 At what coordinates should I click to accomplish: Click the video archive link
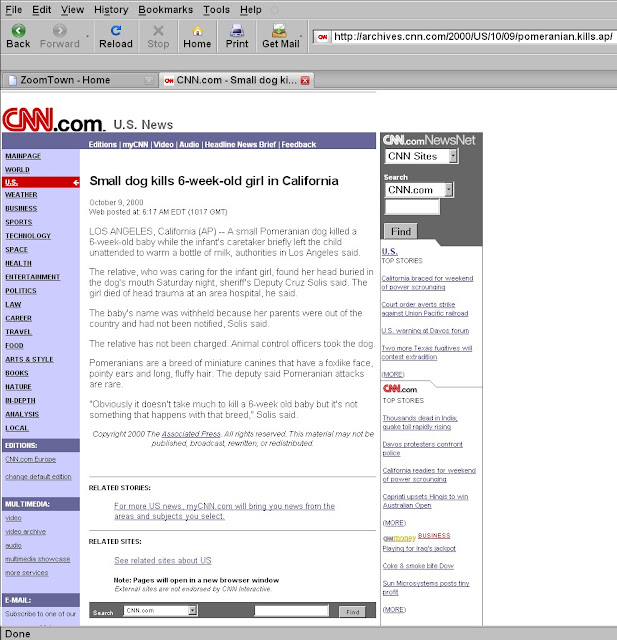(25, 531)
